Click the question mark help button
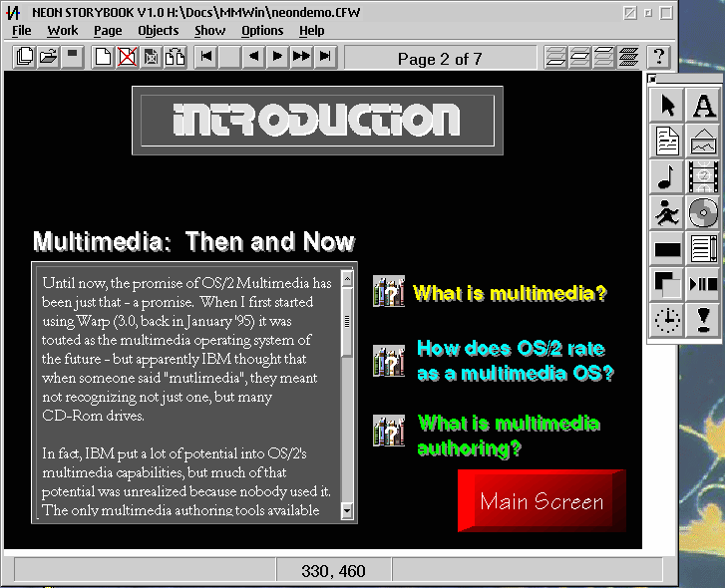The width and height of the screenshot is (725, 588). coord(659,57)
